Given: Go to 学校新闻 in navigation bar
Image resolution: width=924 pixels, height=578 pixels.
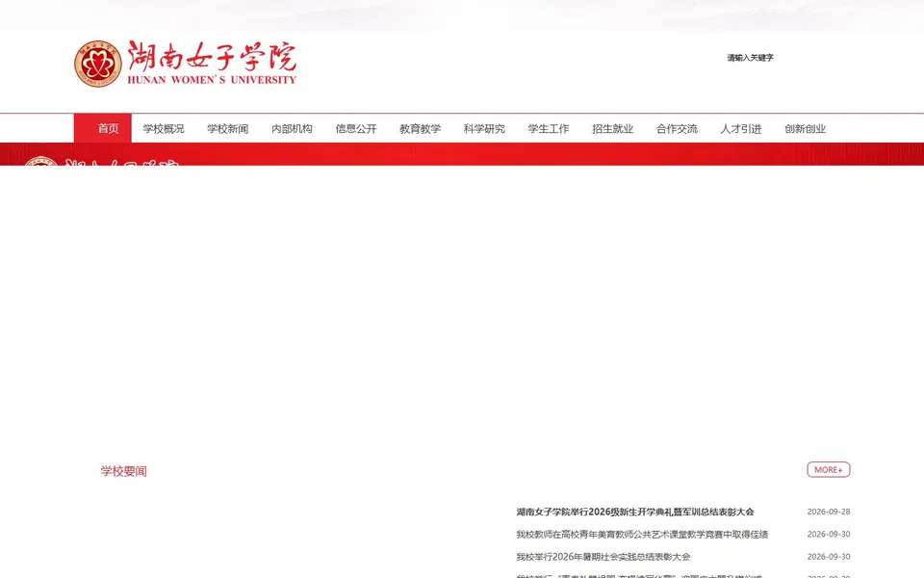Looking at the screenshot, I should coord(227,128).
